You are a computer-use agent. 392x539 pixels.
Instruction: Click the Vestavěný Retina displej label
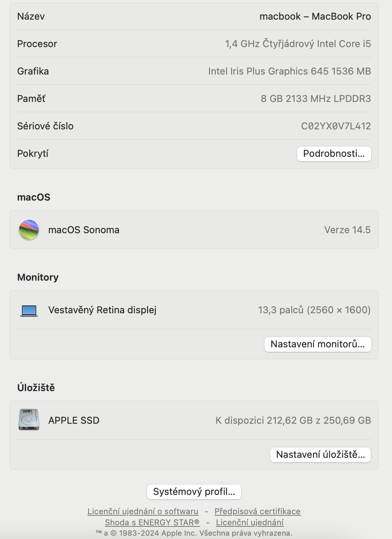point(102,310)
